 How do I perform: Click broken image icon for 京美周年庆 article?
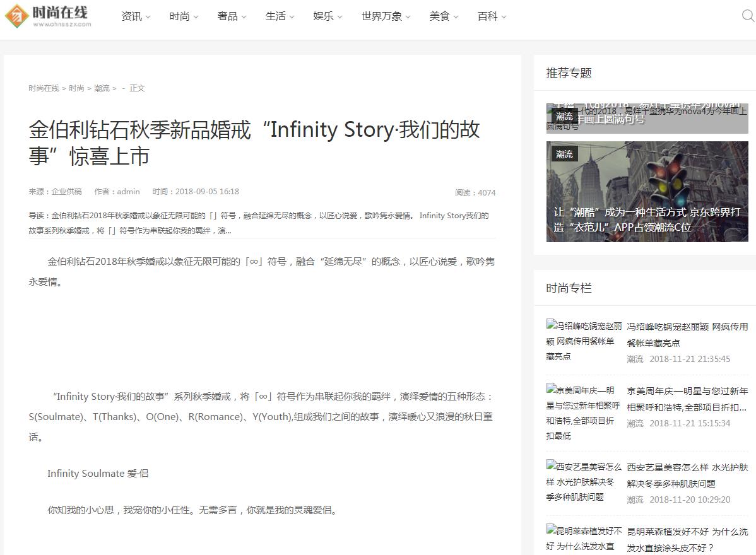point(551,389)
